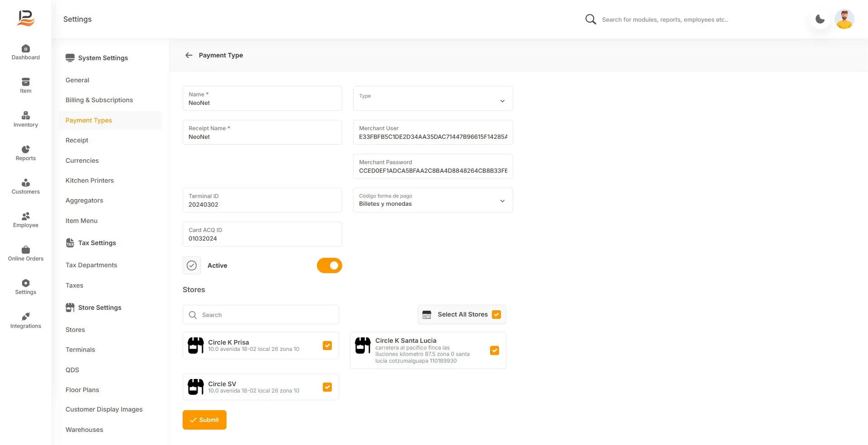The width and height of the screenshot is (868, 445).
Task: Click the Integrations plug icon
Action: (26, 317)
